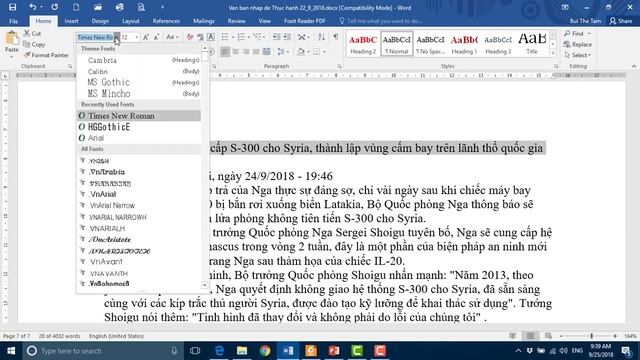The width and height of the screenshot is (640, 360).
Task: Click the Multilevel list icon
Action: (x=258, y=37)
